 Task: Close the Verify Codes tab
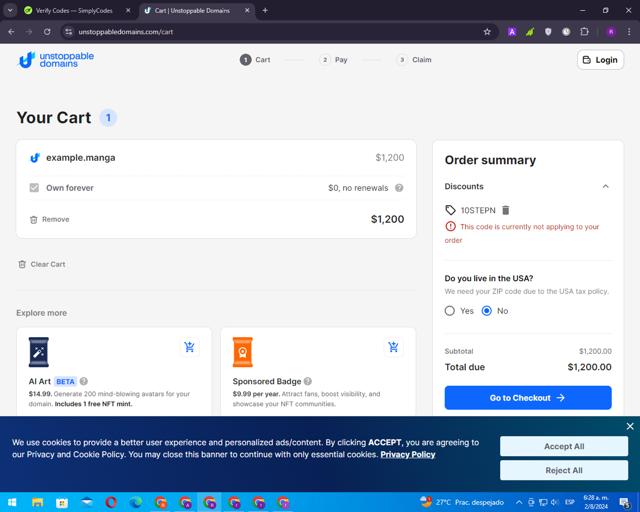point(128,11)
